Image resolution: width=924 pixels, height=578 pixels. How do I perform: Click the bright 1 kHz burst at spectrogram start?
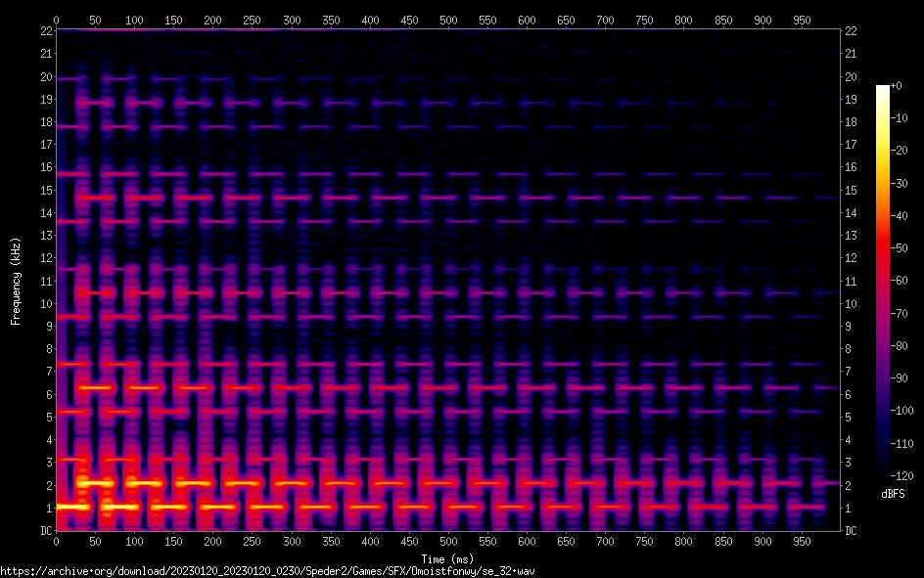[72, 507]
